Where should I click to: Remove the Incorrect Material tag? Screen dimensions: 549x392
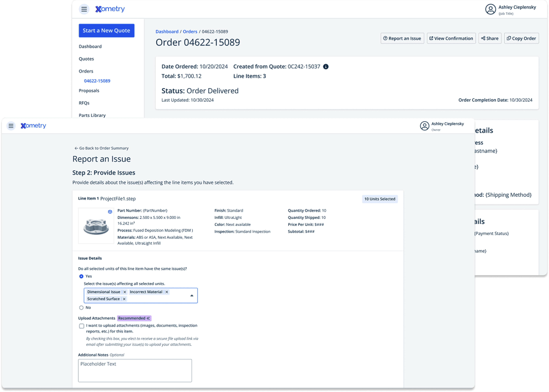tap(167, 292)
